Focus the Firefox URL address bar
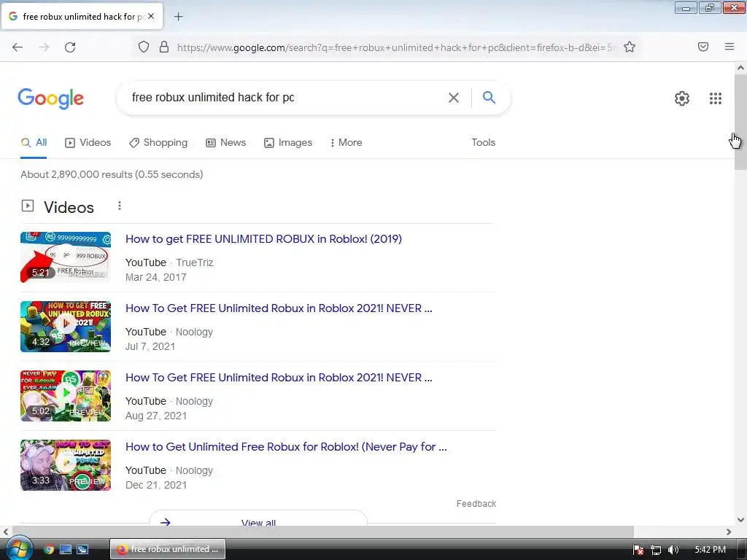 pyautogui.click(x=395, y=47)
